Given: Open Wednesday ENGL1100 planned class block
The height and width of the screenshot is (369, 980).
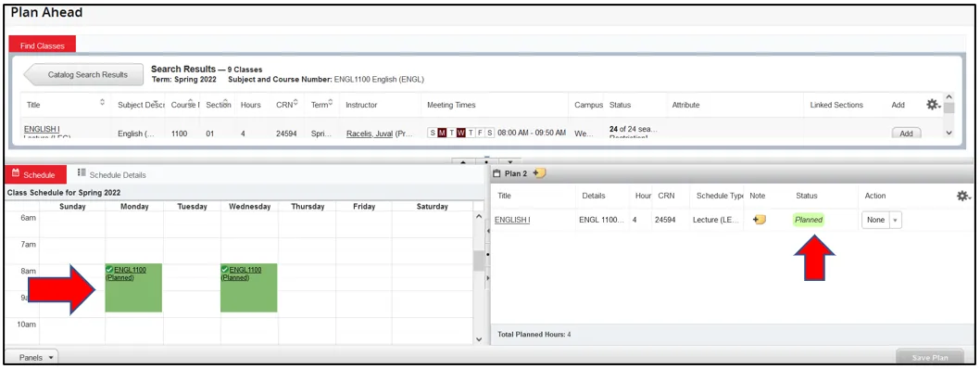Looking at the screenshot, I should click(x=249, y=287).
